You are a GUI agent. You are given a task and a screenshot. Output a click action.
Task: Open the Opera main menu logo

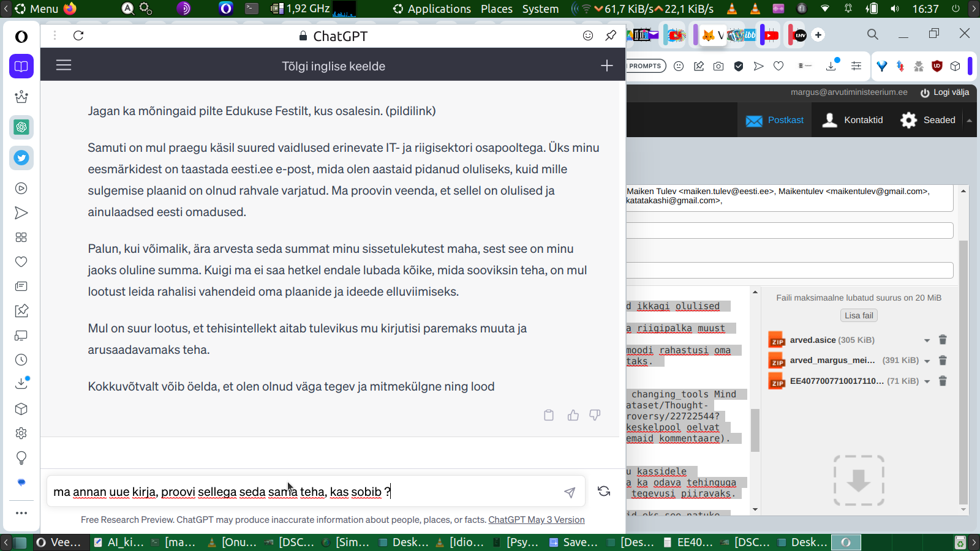(x=21, y=37)
